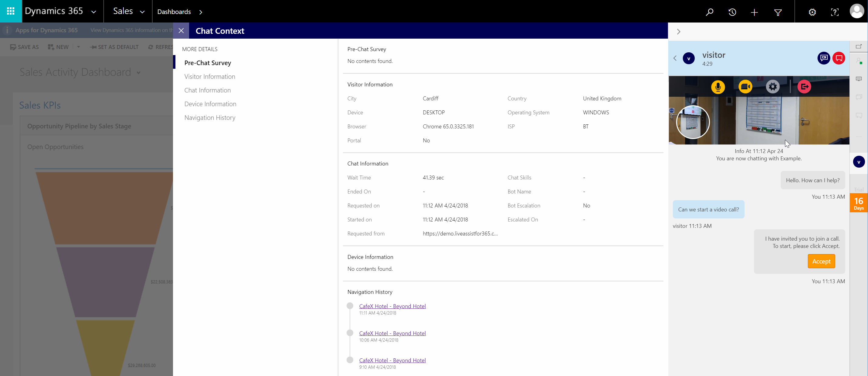Click the video call settings gear in chat panel
Viewport: 868px width, 376px height.
tap(773, 86)
